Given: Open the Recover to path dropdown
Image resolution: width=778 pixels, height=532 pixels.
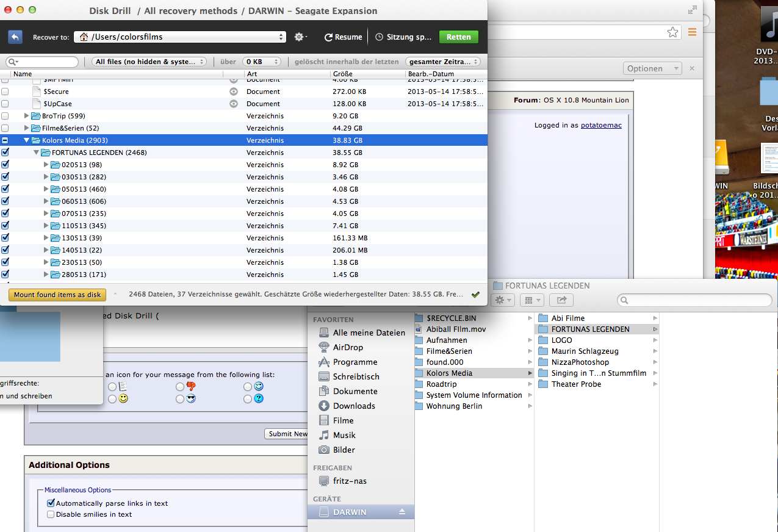Looking at the screenshot, I should point(180,37).
